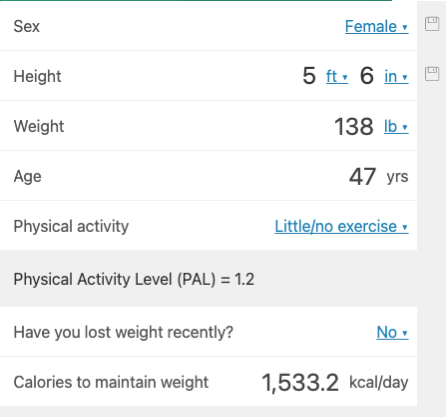Screen dimensions: 446x418
Task: Change the lb weight unit dropdown
Action: coord(396,126)
